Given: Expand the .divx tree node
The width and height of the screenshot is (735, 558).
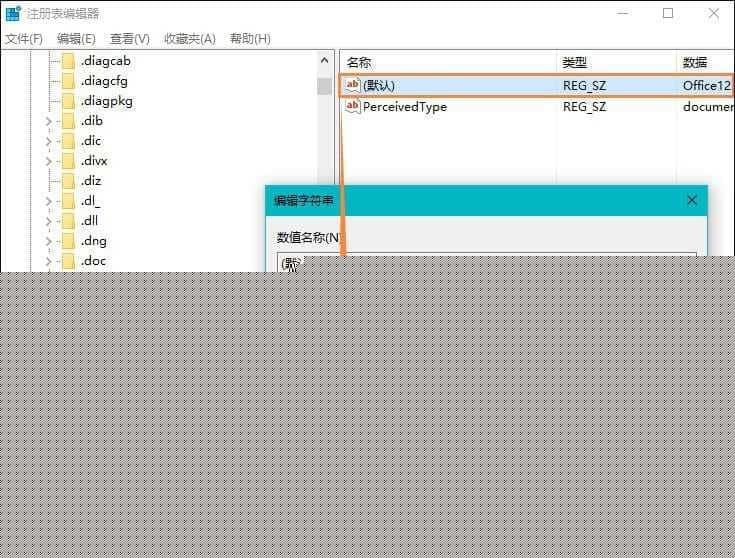Looking at the screenshot, I should [x=49, y=161].
